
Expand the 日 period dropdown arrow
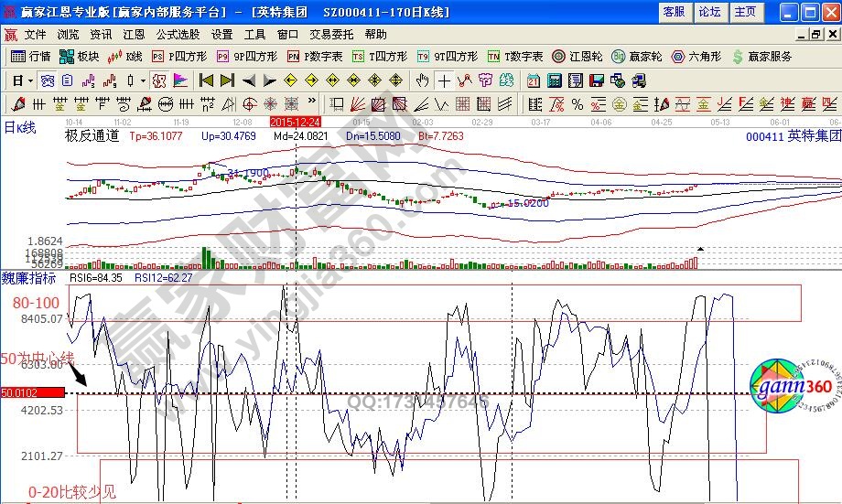[x=30, y=80]
